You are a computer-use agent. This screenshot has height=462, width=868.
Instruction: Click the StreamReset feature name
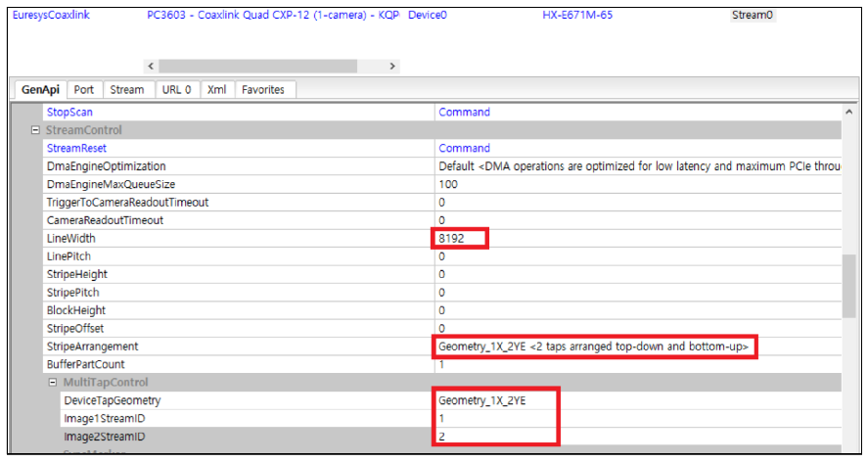click(x=76, y=148)
